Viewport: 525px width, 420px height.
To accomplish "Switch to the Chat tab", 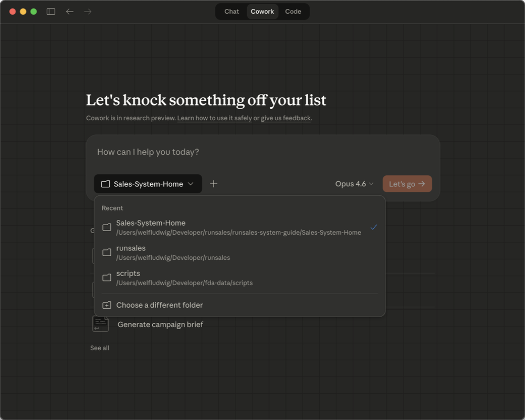I will pos(232,12).
